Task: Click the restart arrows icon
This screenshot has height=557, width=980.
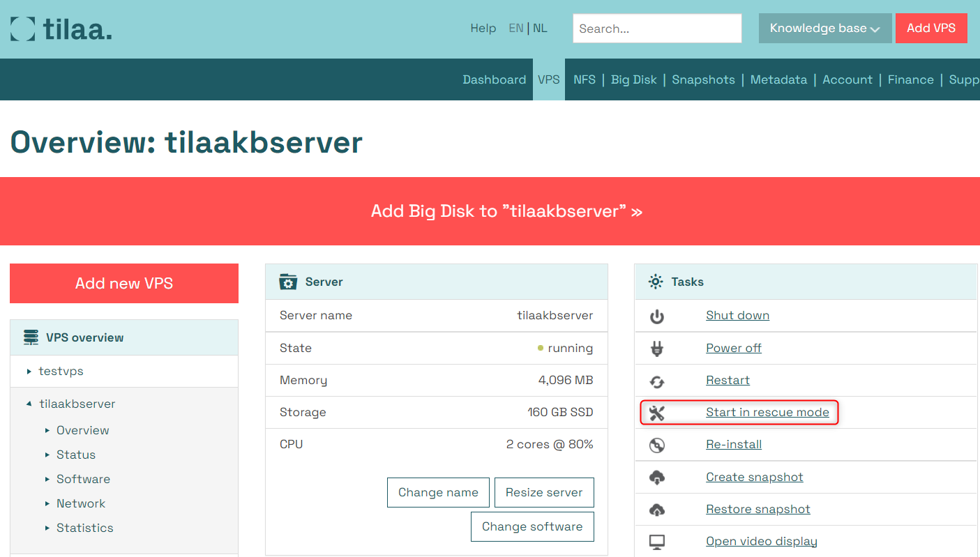Action: point(656,381)
